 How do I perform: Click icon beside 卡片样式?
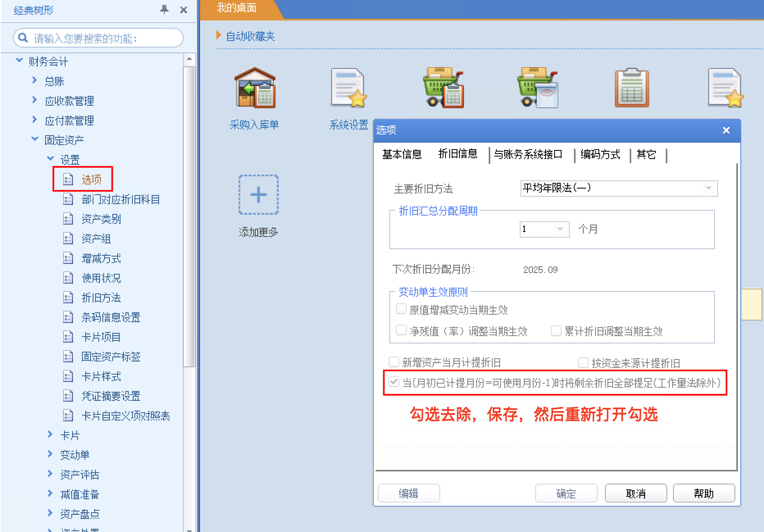pyautogui.click(x=68, y=376)
